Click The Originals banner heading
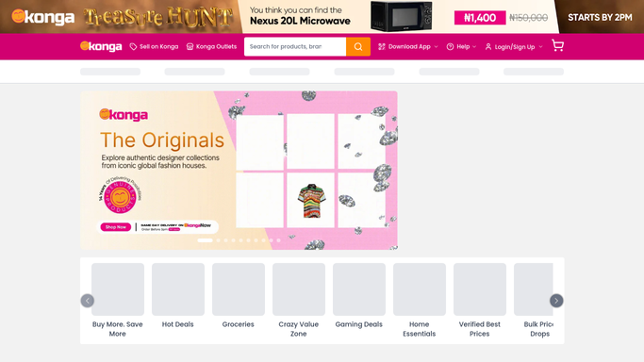 (162, 140)
